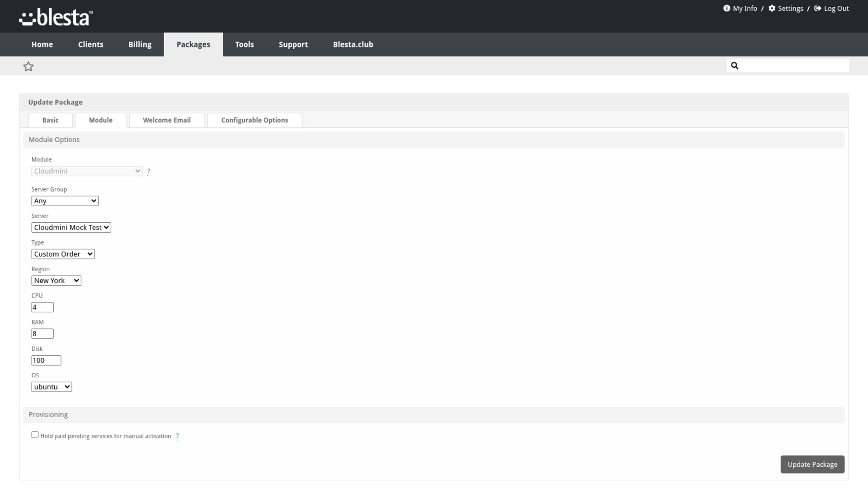Click the Update Package title text
Screen dimensions: 868x488
point(55,102)
